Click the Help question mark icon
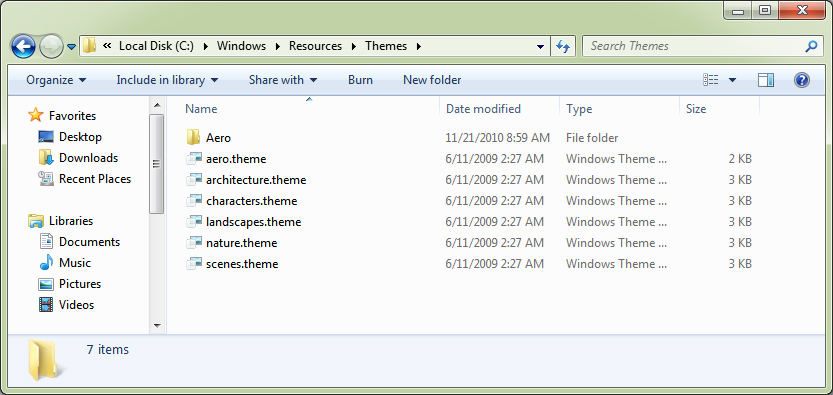 (x=802, y=80)
